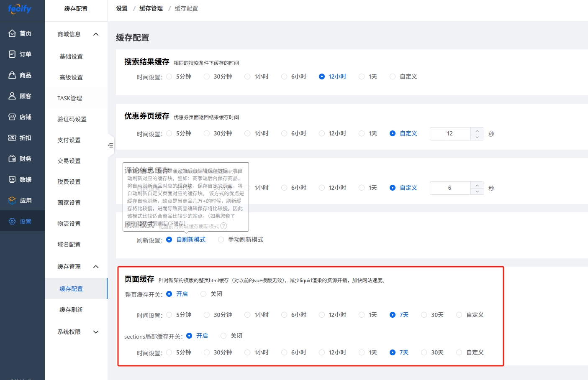Collapse the 商城信息 menu group

pos(96,34)
